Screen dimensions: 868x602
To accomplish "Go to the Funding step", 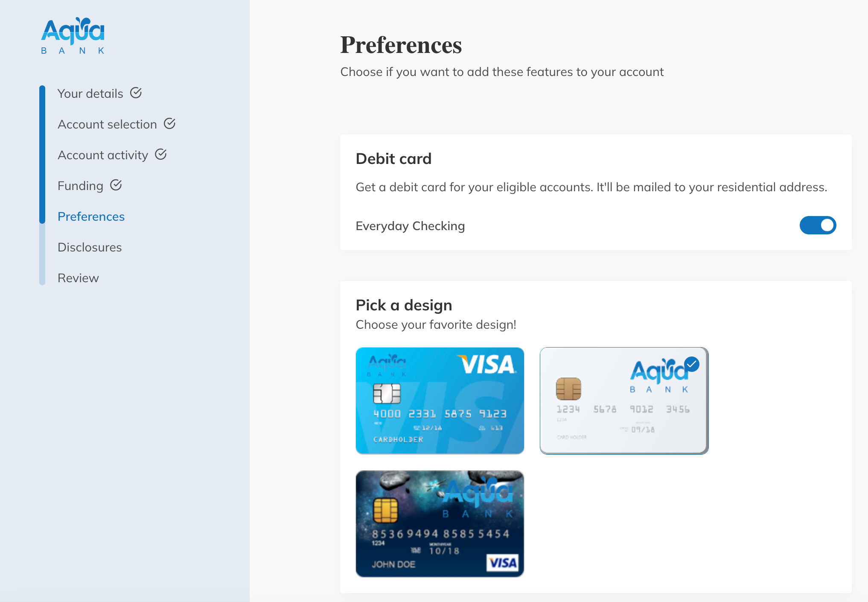I will [x=80, y=186].
